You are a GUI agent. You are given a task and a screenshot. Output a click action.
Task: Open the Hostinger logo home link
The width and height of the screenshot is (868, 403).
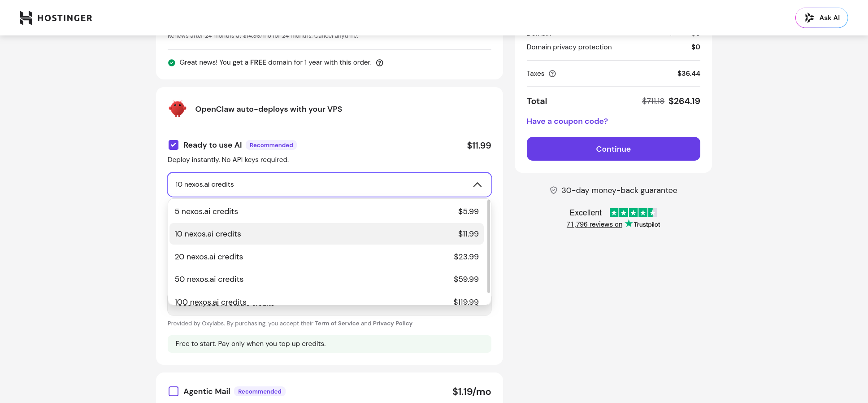click(56, 18)
